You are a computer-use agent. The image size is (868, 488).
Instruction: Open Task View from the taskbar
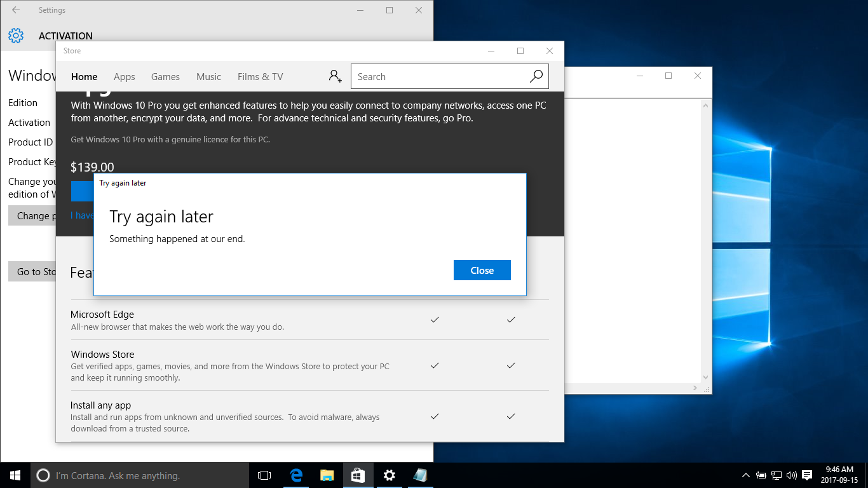point(264,475)
